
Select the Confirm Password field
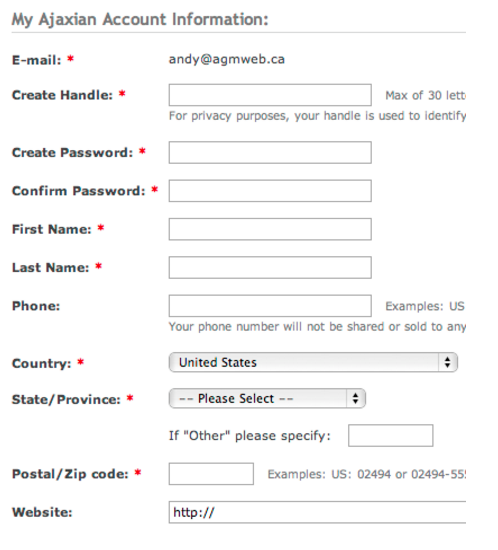tap(270, 191)
